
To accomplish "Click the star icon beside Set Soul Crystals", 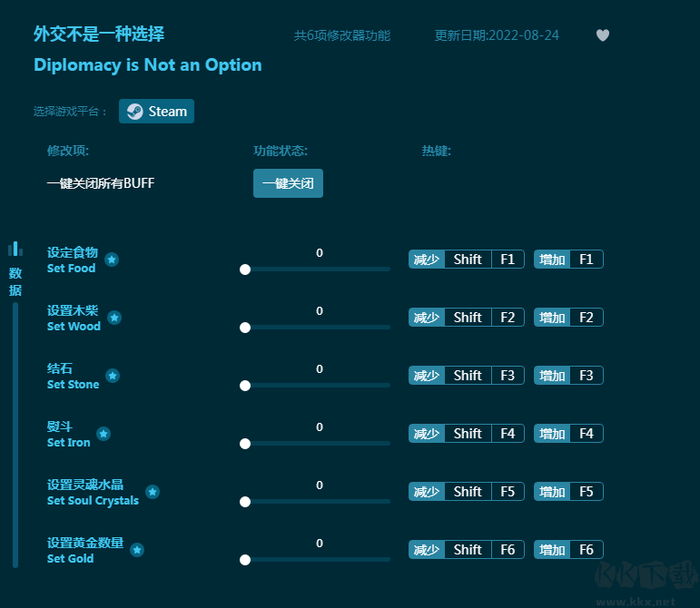I will (x=153, y=492).
